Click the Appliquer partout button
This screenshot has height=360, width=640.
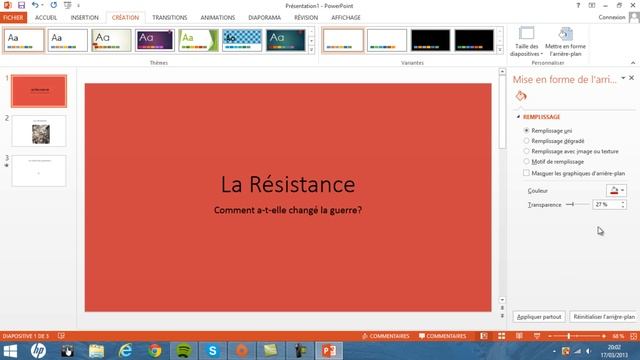tap(539, 317)
